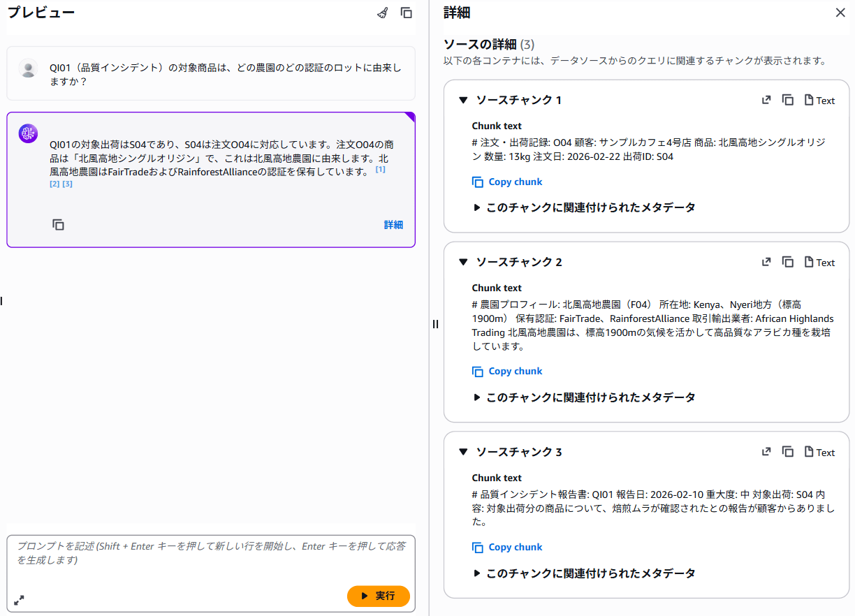Image resolution: width=855 pixels, height=616 pixels.
Task: Click Copy chunk in ソースチャンク 2
Action: point(508,372)
